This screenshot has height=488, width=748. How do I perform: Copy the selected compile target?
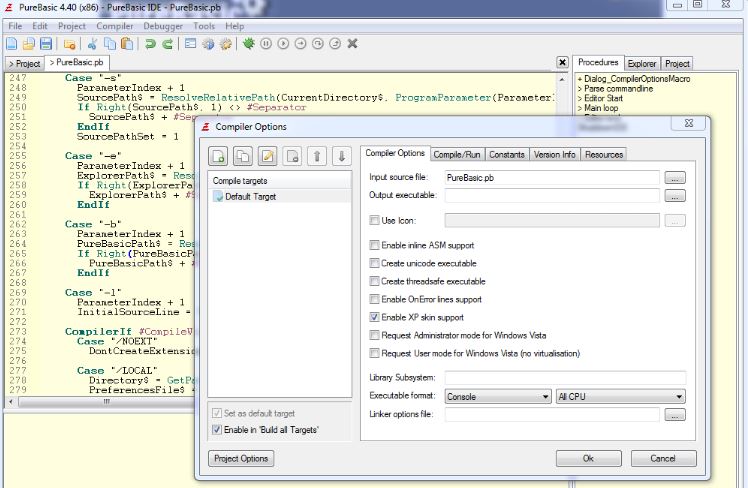(x=243, y=156)
